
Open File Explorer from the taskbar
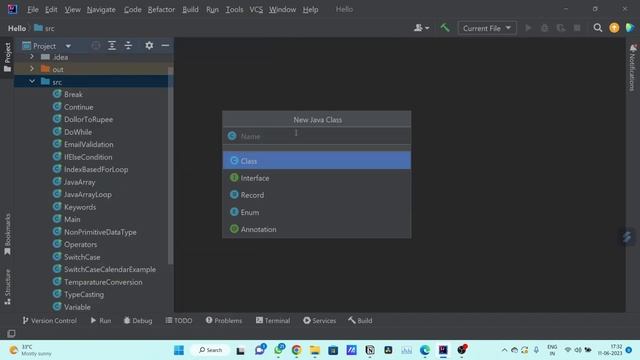315,350
